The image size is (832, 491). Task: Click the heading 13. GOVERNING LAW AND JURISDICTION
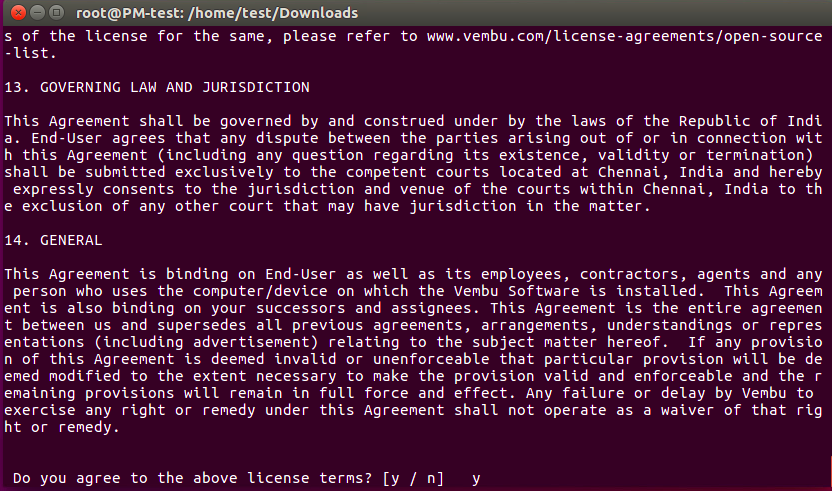(x=157, y=87)
